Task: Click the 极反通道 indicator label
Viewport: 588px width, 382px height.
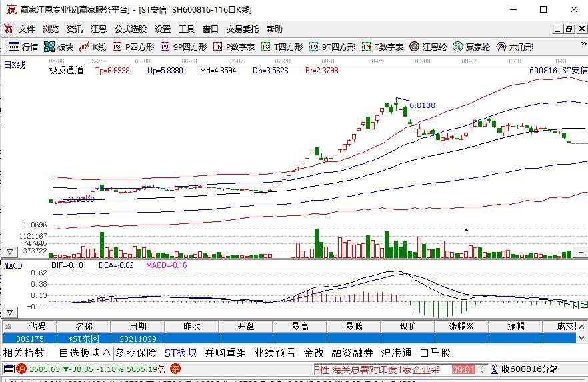Action: click(x=66, y=71)
